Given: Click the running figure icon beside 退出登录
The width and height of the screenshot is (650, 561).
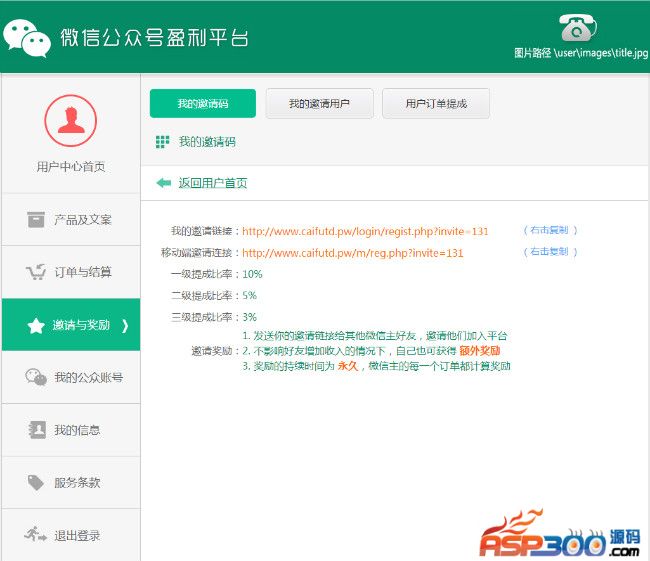Looking at the screenshot, I should point(36,535).
